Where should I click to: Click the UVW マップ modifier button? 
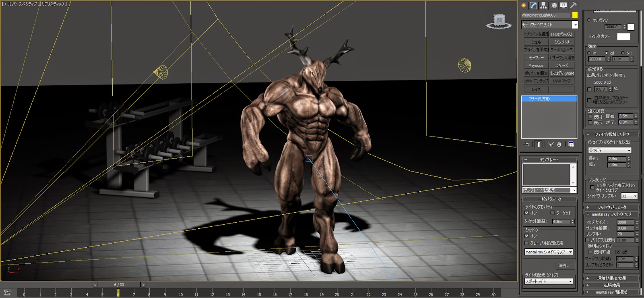(561, 81)
